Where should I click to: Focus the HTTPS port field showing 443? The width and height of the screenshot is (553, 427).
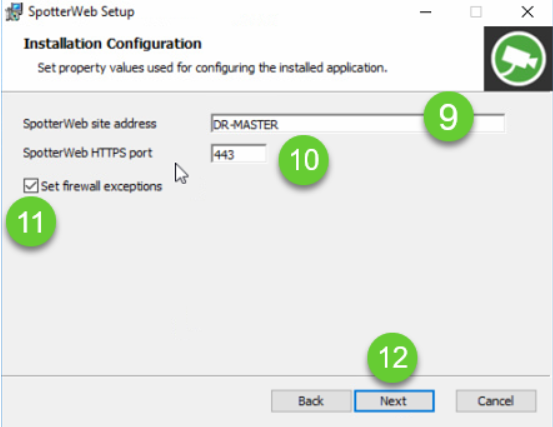[238, 154]
